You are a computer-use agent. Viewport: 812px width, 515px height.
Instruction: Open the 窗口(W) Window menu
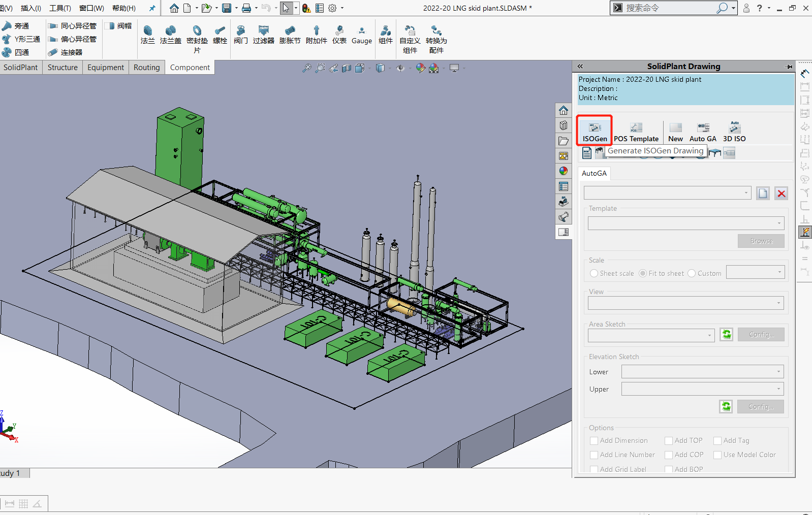click(91, 8)
